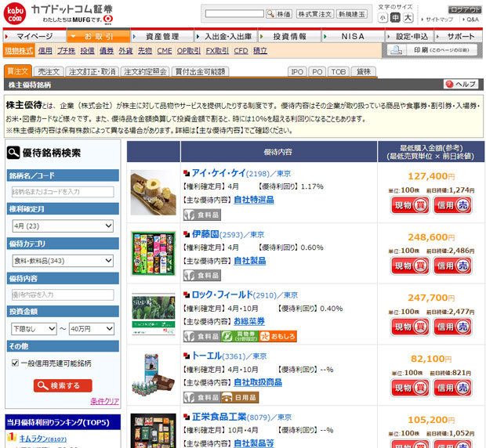This screenshot has height=448, width=486.
Task: Click 食料品 category badge under アイ・ケイ・ケイ
Action: 201,215
